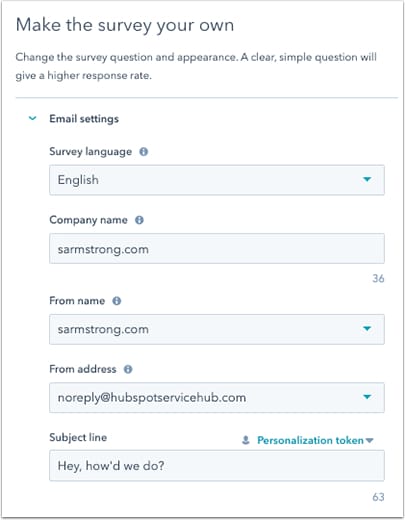Click the arrow in the From name field

click(x=367, y=329)
